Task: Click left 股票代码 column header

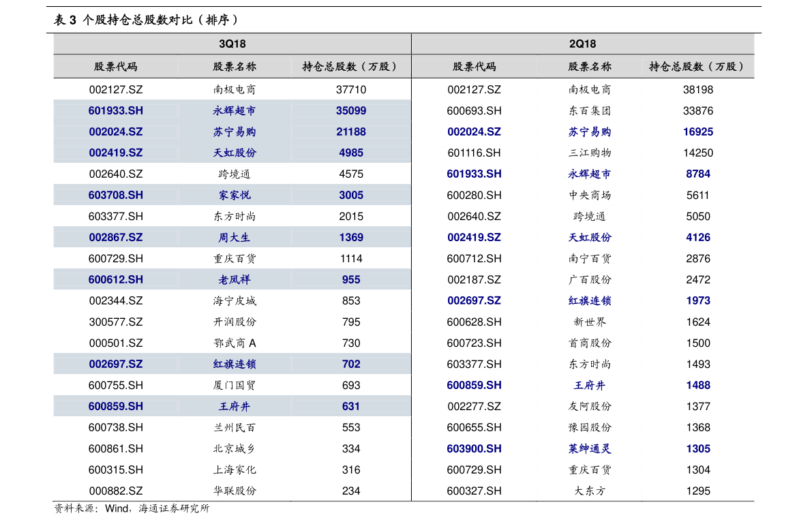Action: [115, 67]
